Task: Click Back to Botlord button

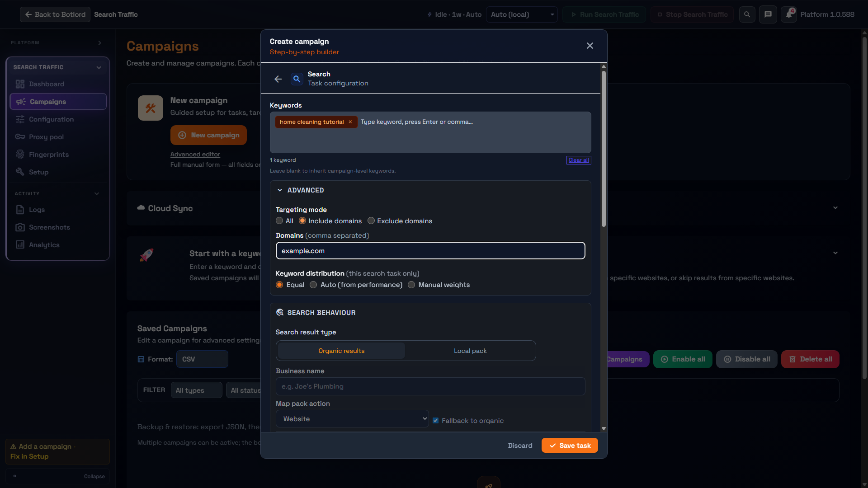Action: pyautogui.click(x=55, y=14)
